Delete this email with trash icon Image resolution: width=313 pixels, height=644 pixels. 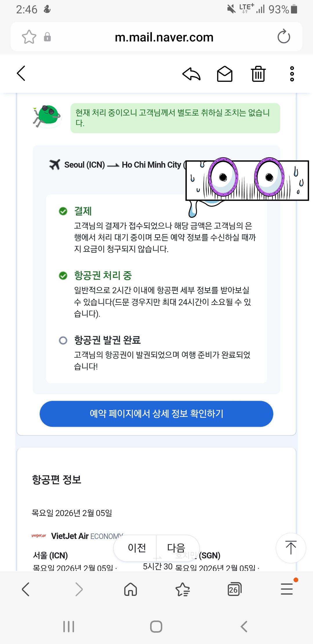tap(258, 74)
